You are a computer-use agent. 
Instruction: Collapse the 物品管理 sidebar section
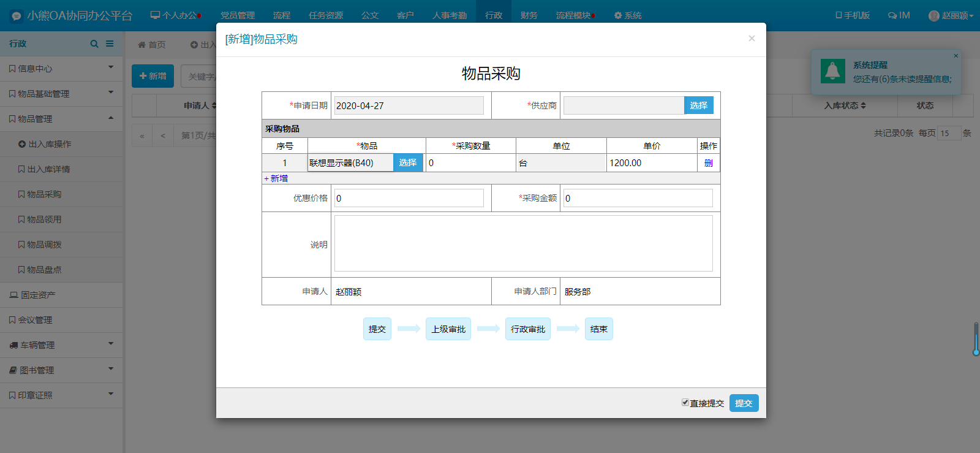[61, 119]
